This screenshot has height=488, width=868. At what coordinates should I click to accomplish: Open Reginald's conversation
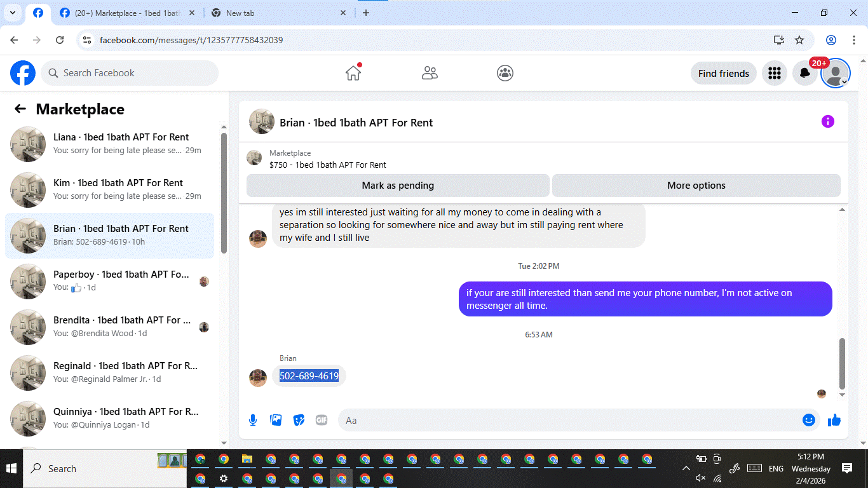[x=109, y=373]
